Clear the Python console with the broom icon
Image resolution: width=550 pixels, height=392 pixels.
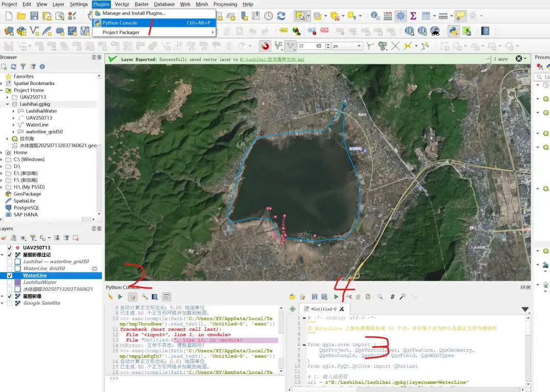[111, 297]
